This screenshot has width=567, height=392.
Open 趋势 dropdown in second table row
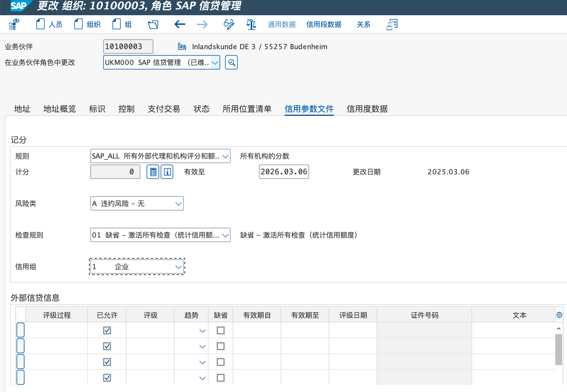tap(202, 346)
